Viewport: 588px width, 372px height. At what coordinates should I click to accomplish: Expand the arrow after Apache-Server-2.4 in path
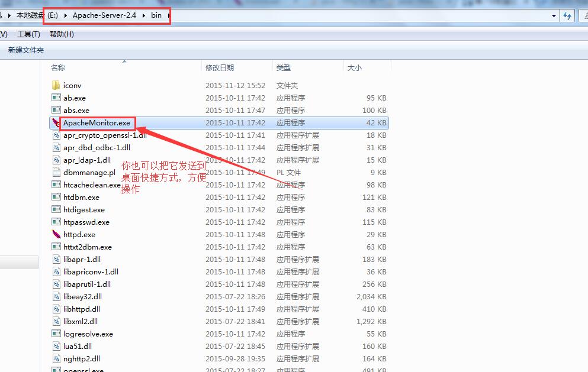click(x=144, y=15)
